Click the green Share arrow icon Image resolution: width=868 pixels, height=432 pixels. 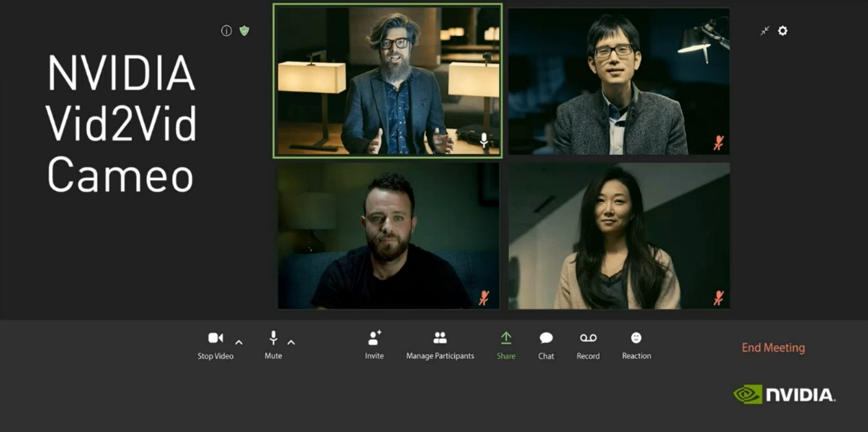click(506, 338)
